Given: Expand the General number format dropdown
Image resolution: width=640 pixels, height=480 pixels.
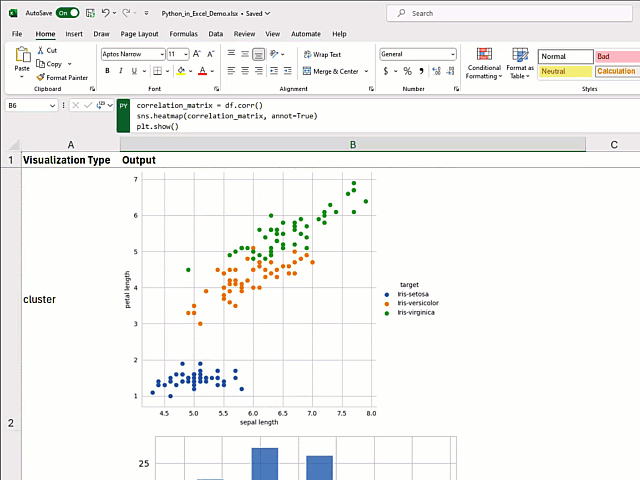Looking at the screenshot, I should [452, 54].
